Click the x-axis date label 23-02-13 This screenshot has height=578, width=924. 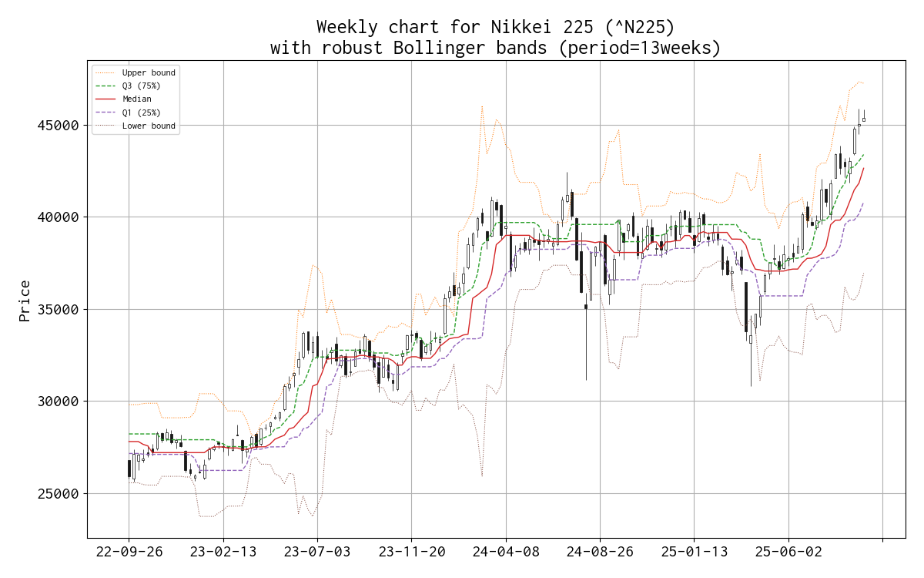coord(223,553)
